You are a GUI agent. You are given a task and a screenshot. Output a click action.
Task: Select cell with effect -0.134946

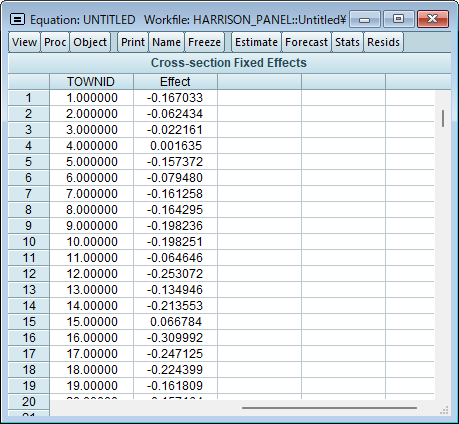(175, 290)
